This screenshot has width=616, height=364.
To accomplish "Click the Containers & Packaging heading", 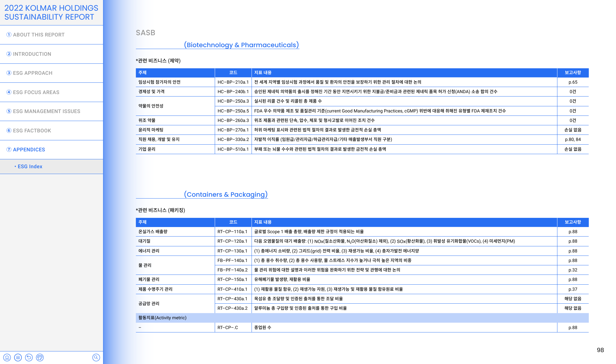I will click(226, 194).
